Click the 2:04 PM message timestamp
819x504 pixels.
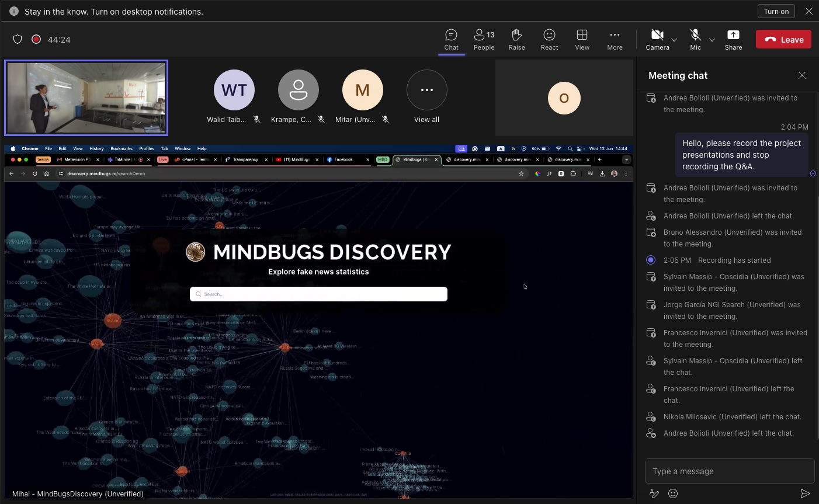pyautogui.click(x=794, y=127)
